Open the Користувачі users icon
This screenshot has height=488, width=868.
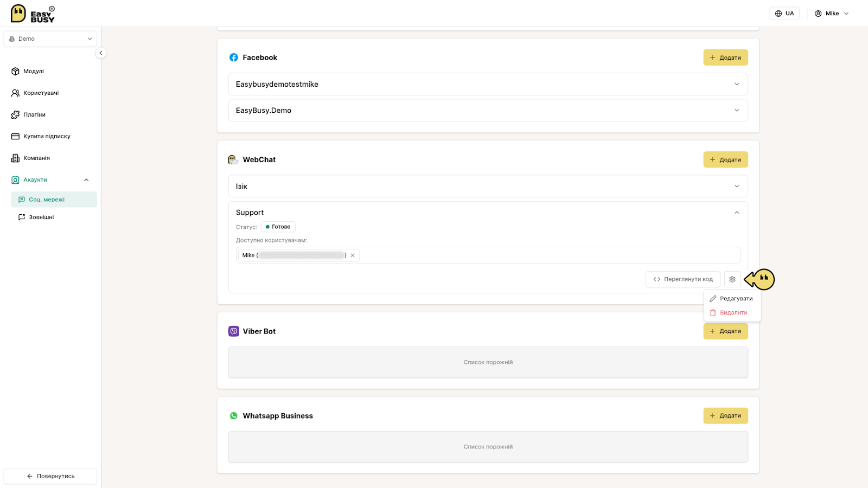[x=15, y=93]
